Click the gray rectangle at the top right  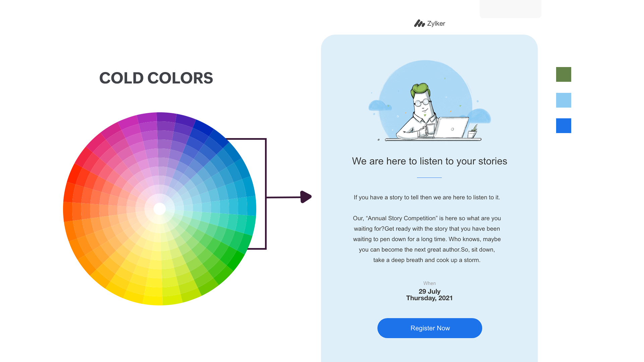[x=510, y=9]
